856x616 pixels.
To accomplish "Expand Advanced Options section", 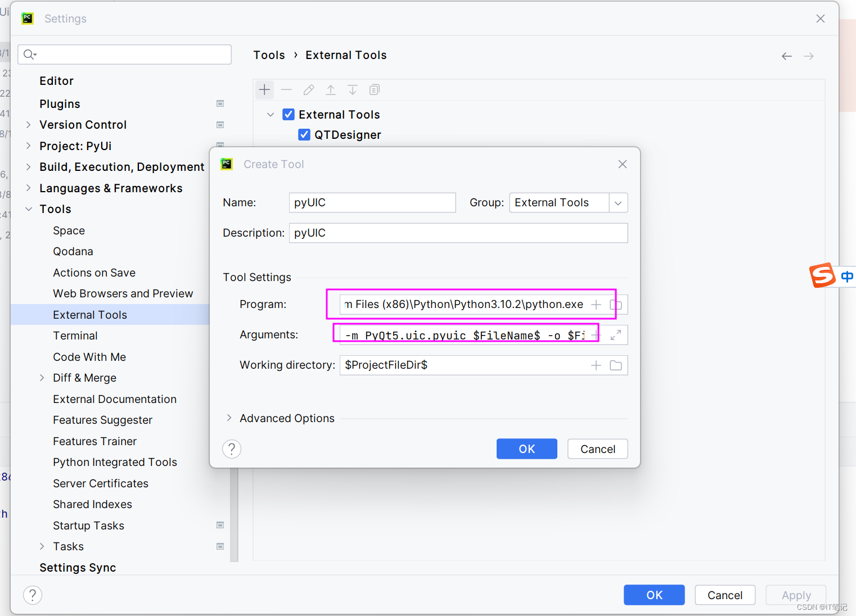I will tap(229, 418).
